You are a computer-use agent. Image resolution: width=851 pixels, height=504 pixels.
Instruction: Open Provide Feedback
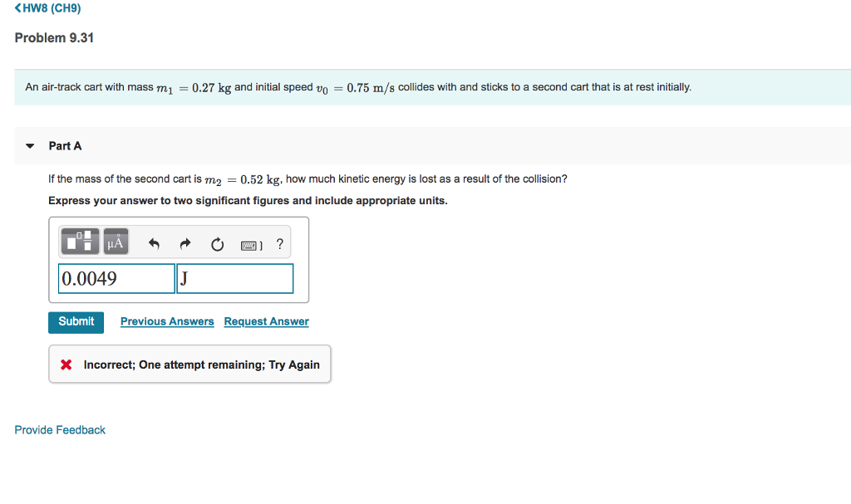pos(60,429)
